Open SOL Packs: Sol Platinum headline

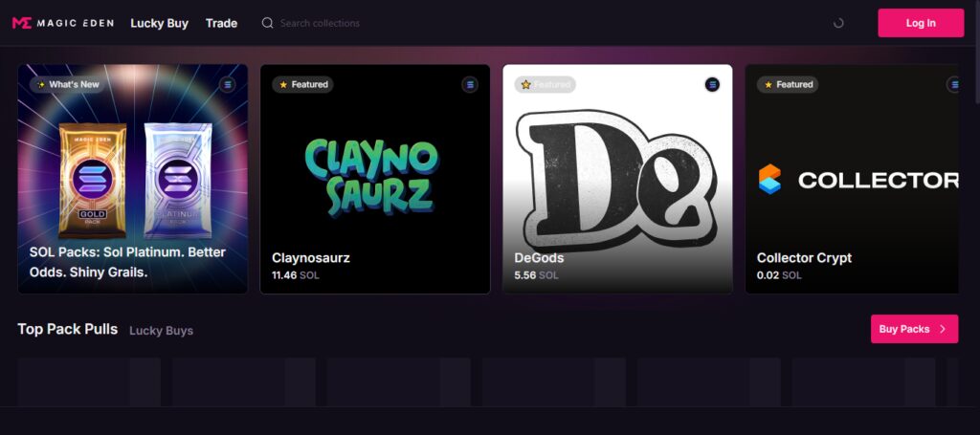pyautogui.click(x=127, y=262)
